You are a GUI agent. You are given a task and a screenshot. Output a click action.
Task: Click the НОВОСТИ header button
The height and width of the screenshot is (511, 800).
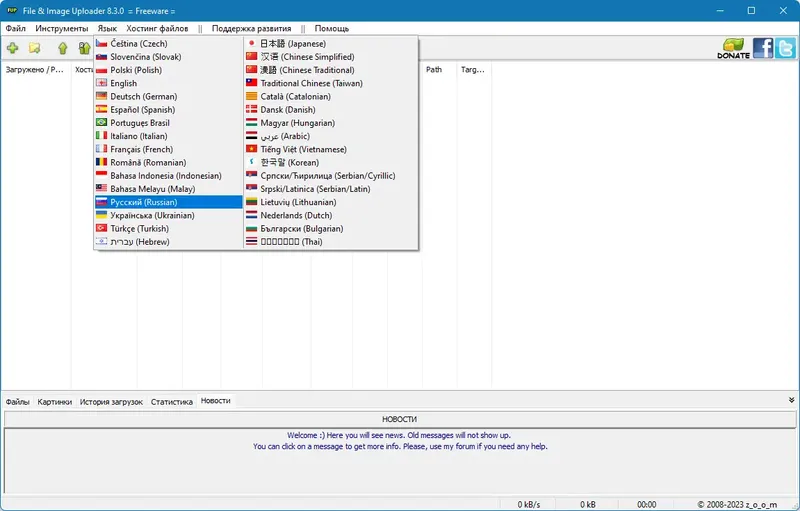pos(399,419)
